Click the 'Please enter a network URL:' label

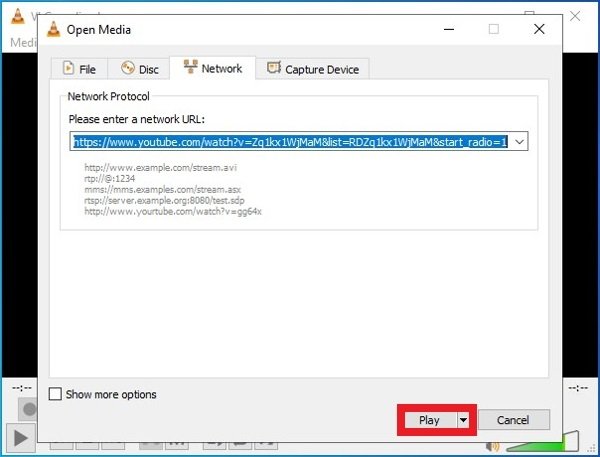coord(137,119)
